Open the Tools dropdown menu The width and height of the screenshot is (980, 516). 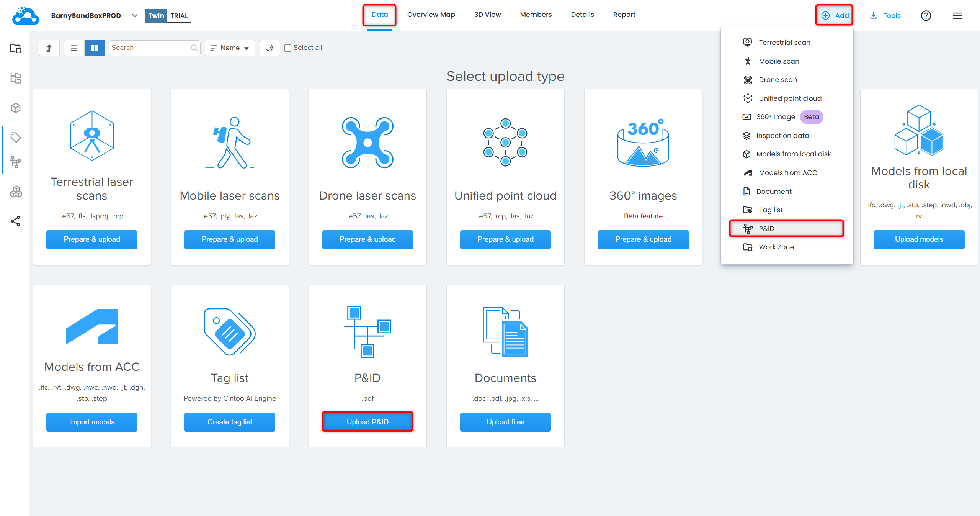pos(885,16)
